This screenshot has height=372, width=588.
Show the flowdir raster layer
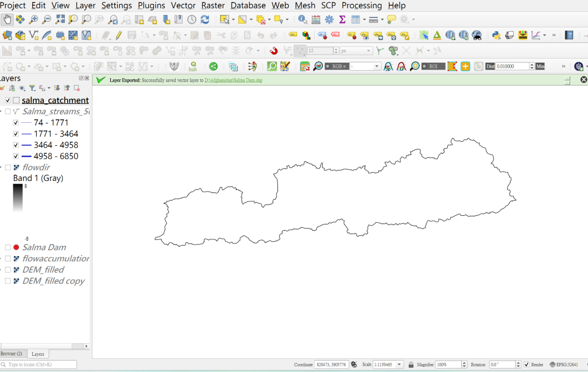pos(7,167)
